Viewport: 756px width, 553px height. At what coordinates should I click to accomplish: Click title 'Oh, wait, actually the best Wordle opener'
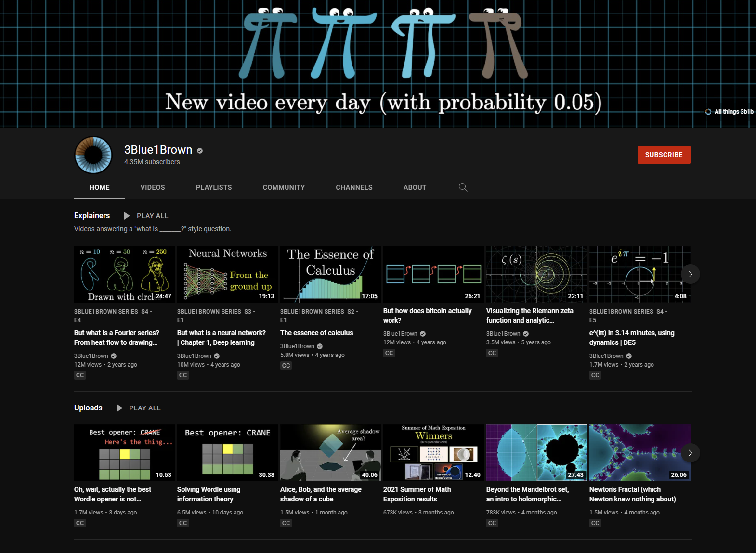(x=113, y=494)
